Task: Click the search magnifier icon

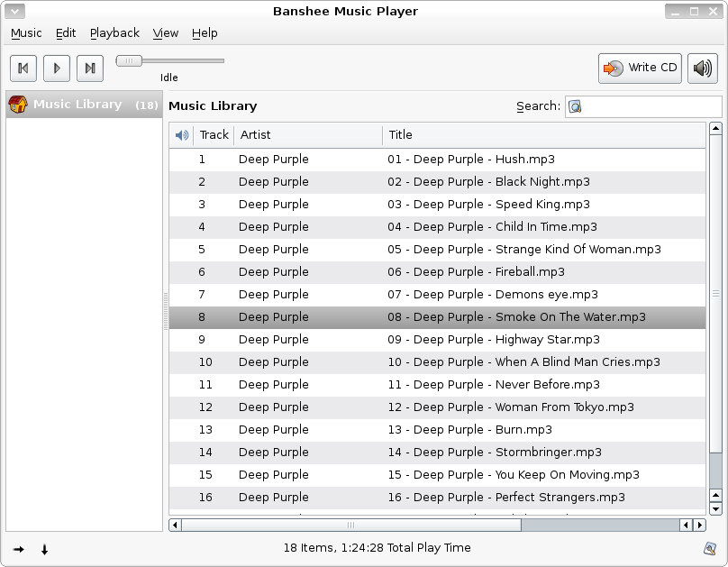Action: (575, 106)
